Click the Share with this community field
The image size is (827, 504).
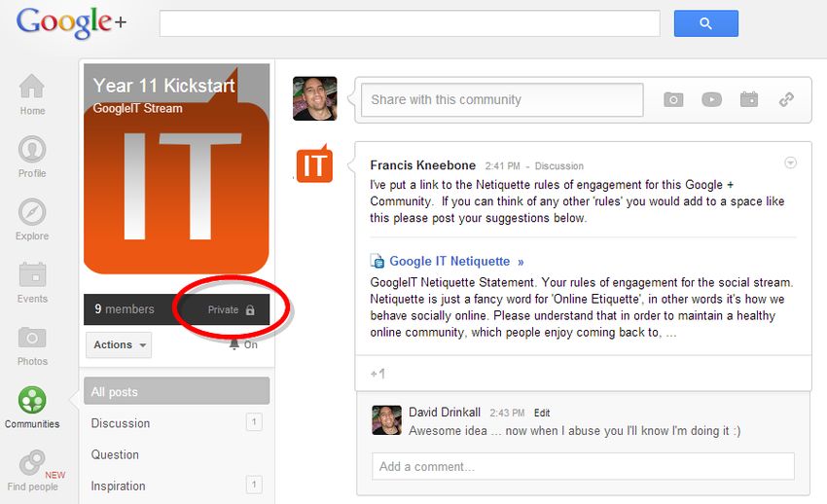[502, 99]
